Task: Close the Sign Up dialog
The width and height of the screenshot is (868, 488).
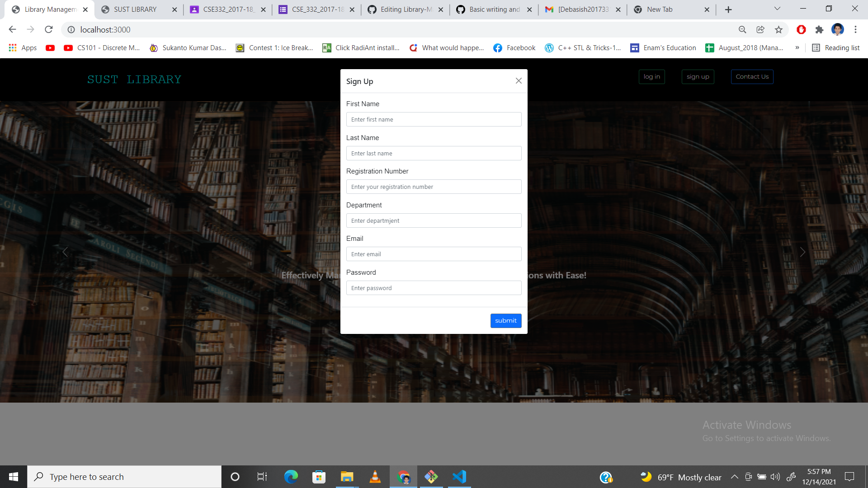Action: point(519,81)
